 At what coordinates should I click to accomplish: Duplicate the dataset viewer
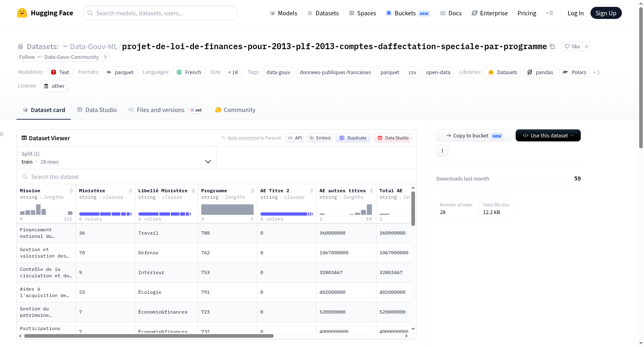(353, 138)
